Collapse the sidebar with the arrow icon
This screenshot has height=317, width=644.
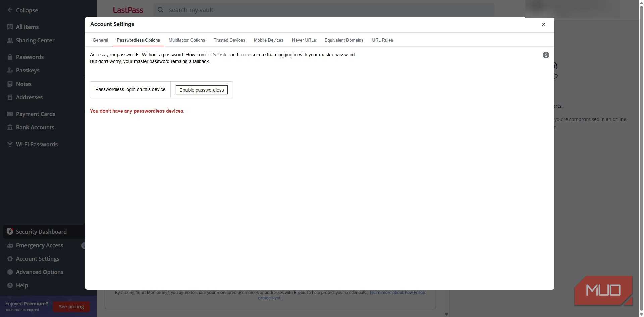click(10, 10)
